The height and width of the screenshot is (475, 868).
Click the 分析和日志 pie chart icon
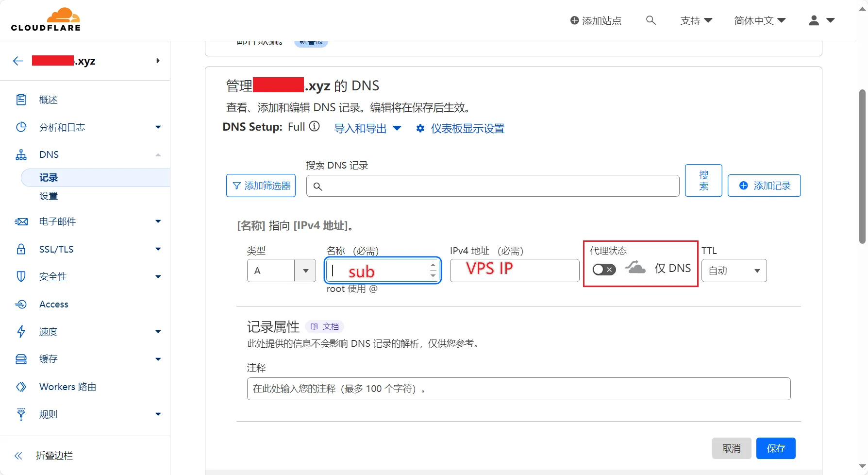coord(21,127)
